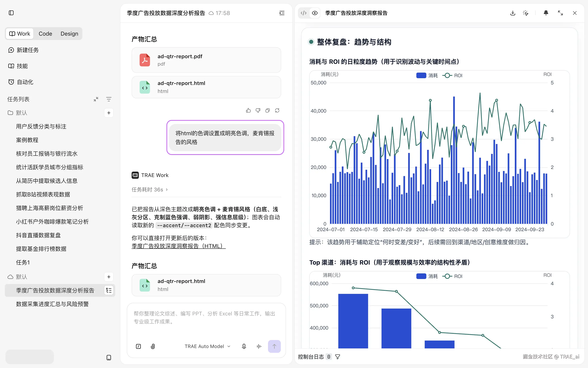Expand the 任务耗时 36s details

150,189
